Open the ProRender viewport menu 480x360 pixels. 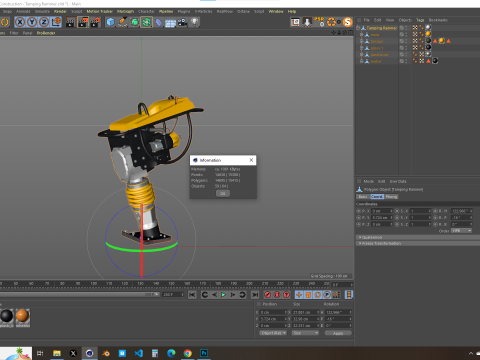tap(46, 33)
